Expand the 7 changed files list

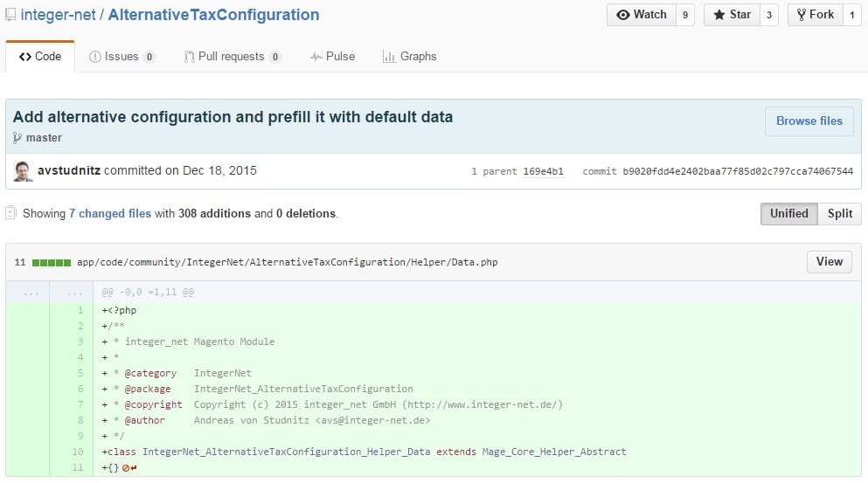110,214
